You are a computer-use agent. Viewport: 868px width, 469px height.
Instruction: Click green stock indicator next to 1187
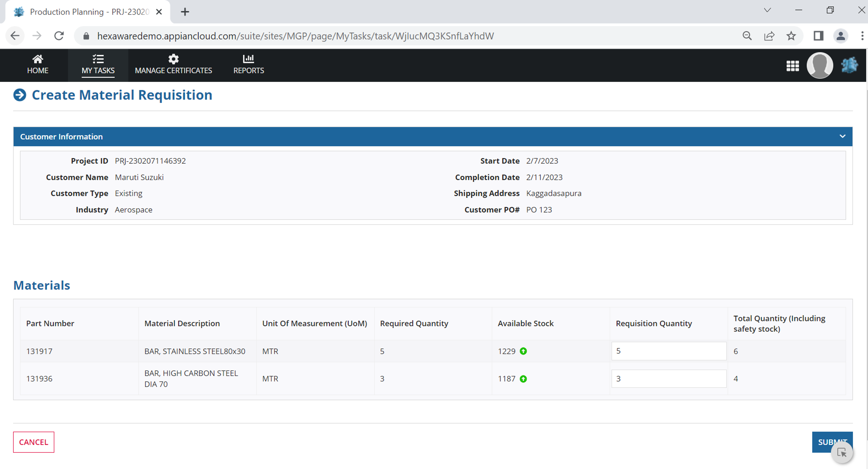(523, 379)
